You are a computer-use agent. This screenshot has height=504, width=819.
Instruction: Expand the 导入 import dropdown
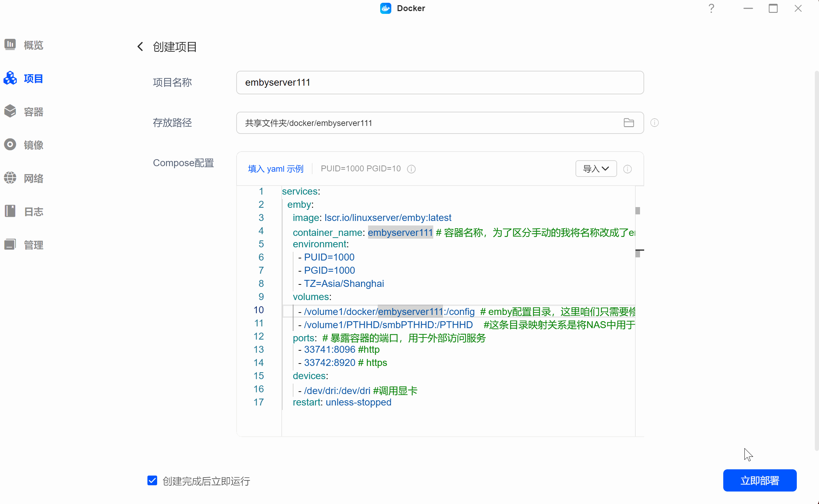[596, 169]
